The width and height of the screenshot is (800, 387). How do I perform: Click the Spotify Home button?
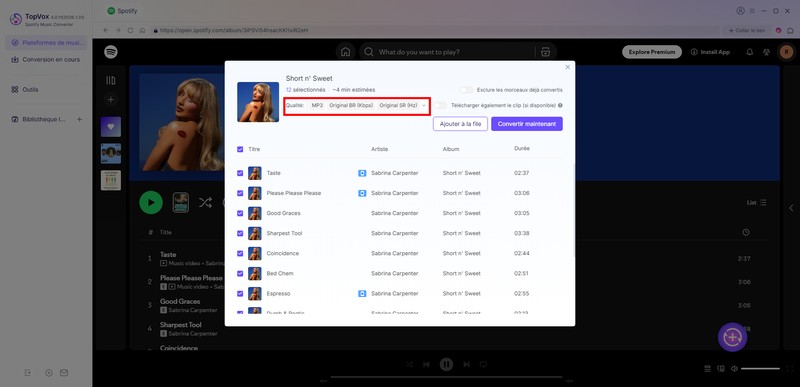point(345,52)
